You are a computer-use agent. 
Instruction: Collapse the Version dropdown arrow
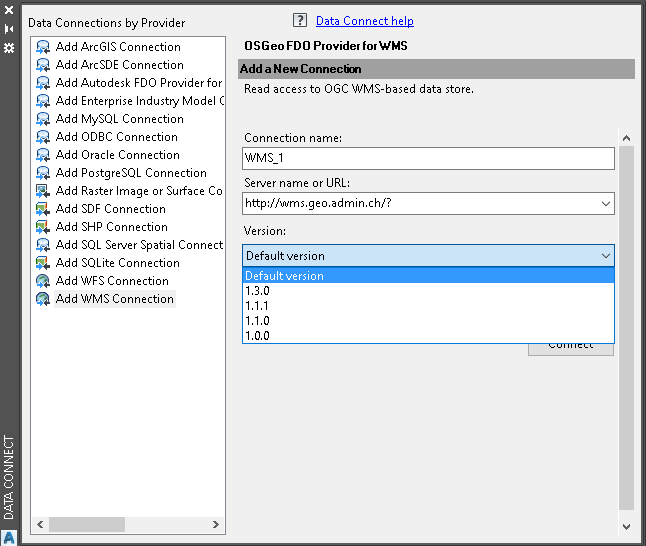click(605, 256)
